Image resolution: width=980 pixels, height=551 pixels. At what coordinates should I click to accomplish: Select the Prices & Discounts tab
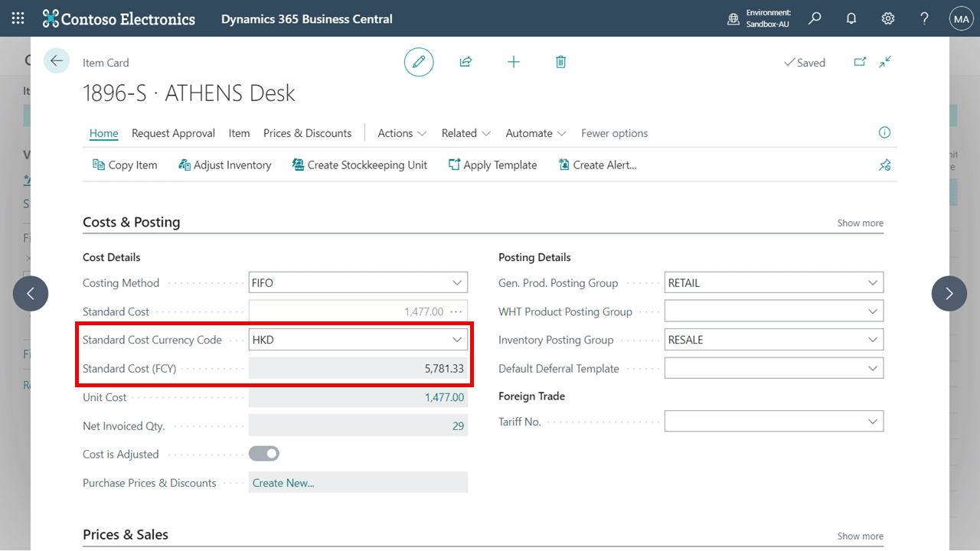point(307,133)
